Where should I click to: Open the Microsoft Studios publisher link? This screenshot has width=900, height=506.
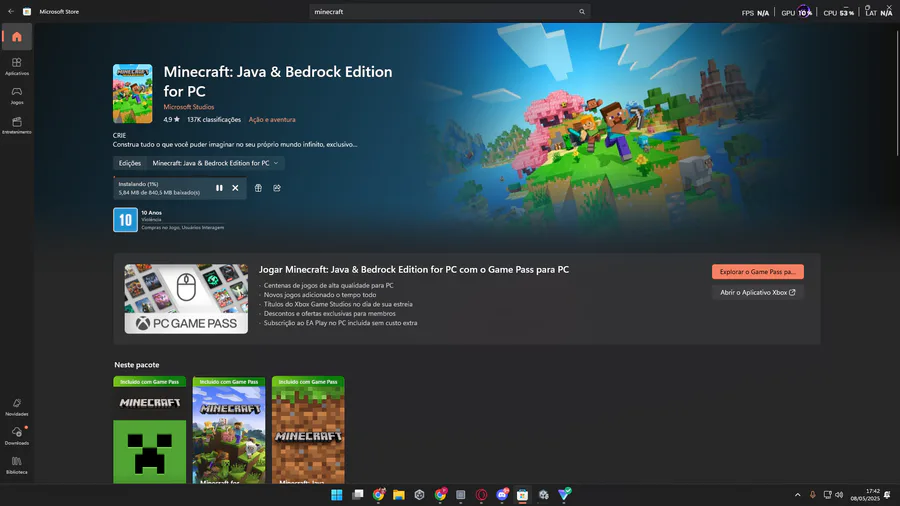coord(189,107)
